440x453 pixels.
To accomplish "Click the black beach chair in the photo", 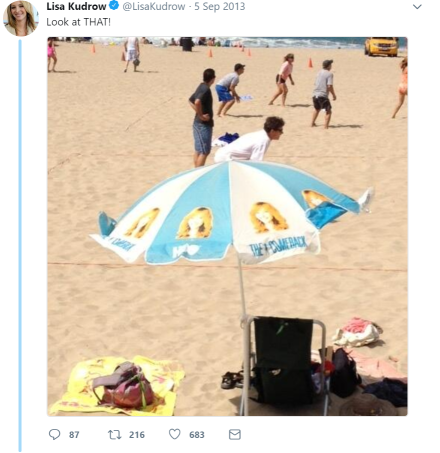I will [283, 362].
